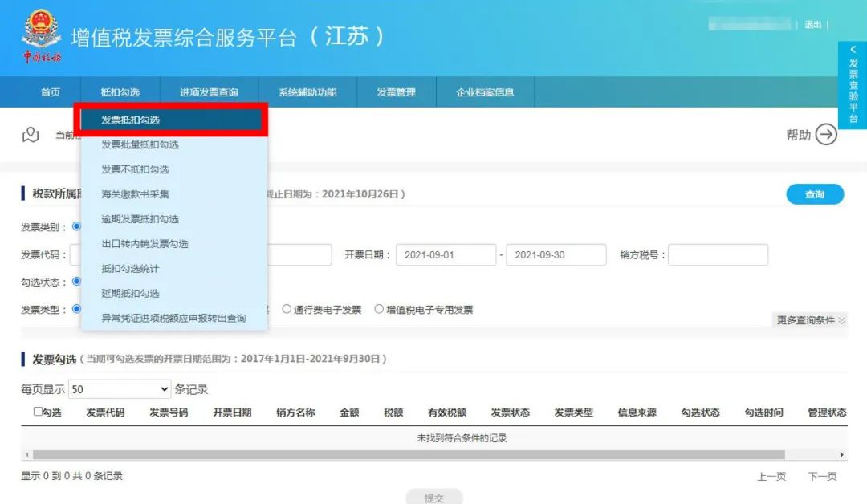Screen dimensions: 867x504
Task: Click the 查询 search button
Action: tap(815, 194)
